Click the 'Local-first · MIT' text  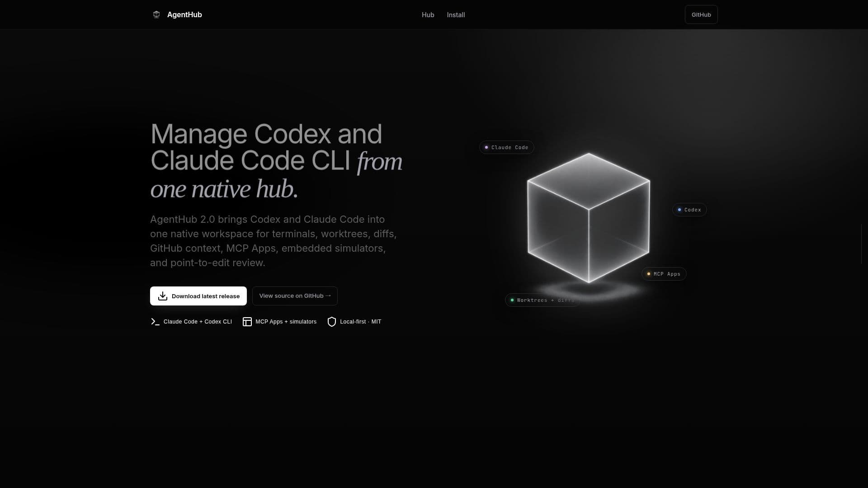coord(360,322)
